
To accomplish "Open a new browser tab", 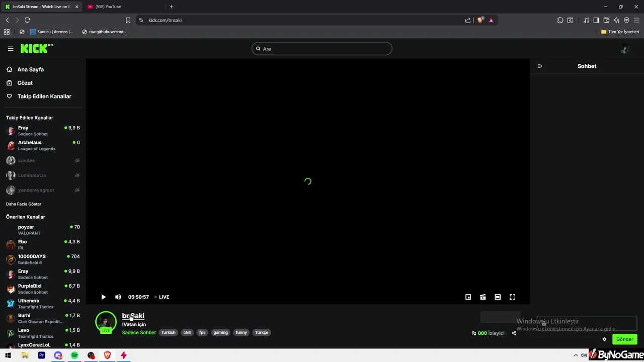I will pos(172,7).
